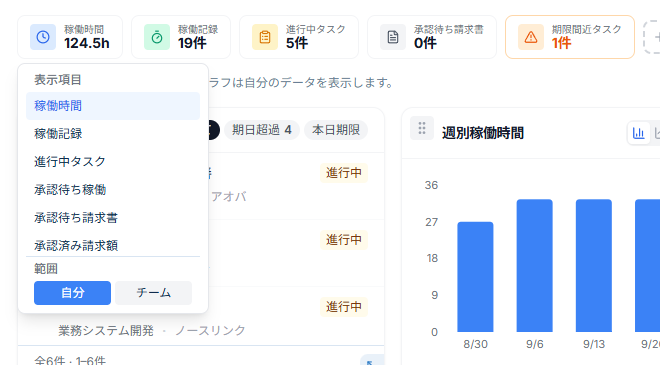The height and width of the screenshot is (365, 660).
Task: Click the ノースリンク client text
Action: [x=210, y=331]
